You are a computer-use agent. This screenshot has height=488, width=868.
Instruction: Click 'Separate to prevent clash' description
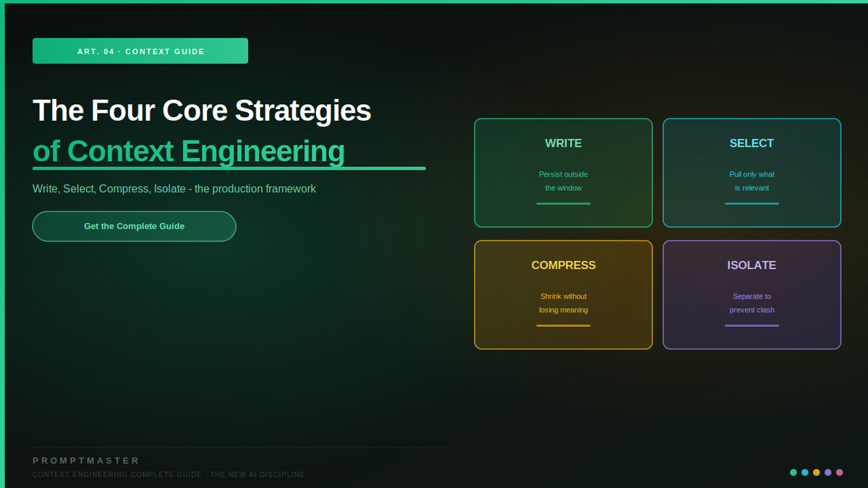(752, 303)
